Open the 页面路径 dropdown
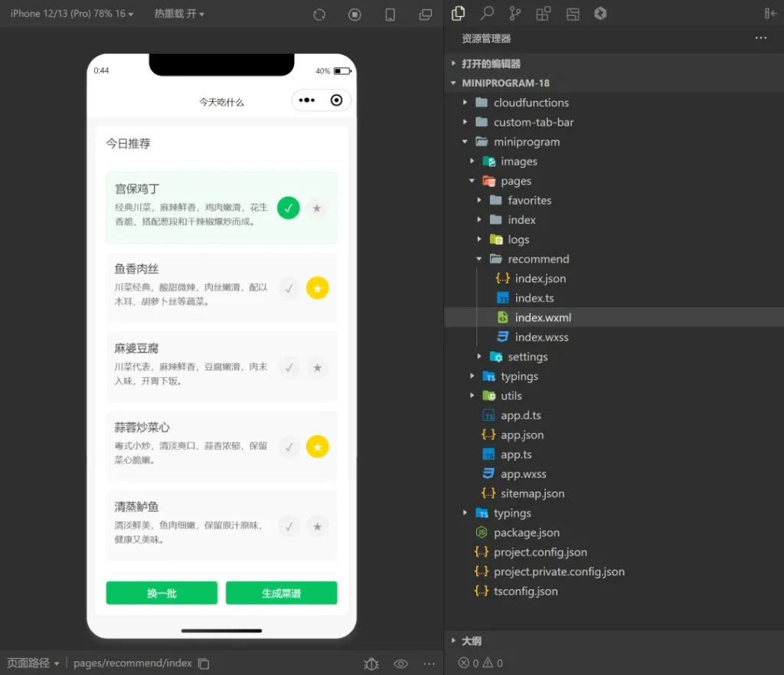This screenshot has height=675, width=784. click(33, 664)
